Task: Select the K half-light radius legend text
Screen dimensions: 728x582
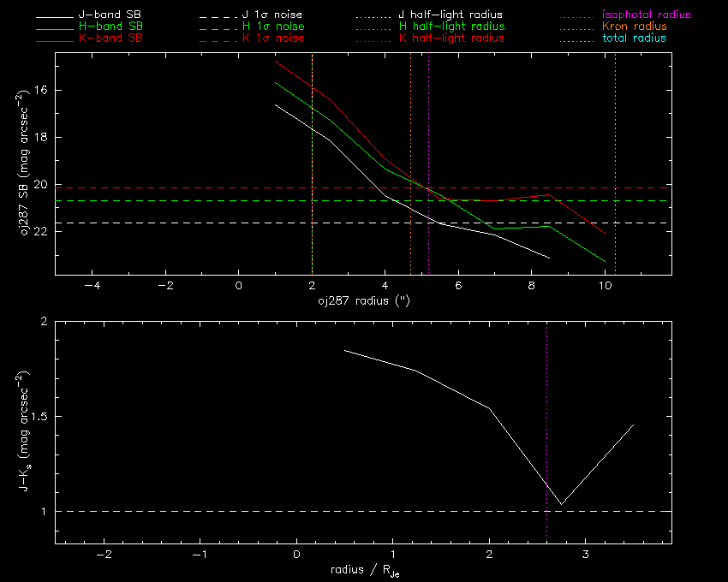Action: point(451,39)
